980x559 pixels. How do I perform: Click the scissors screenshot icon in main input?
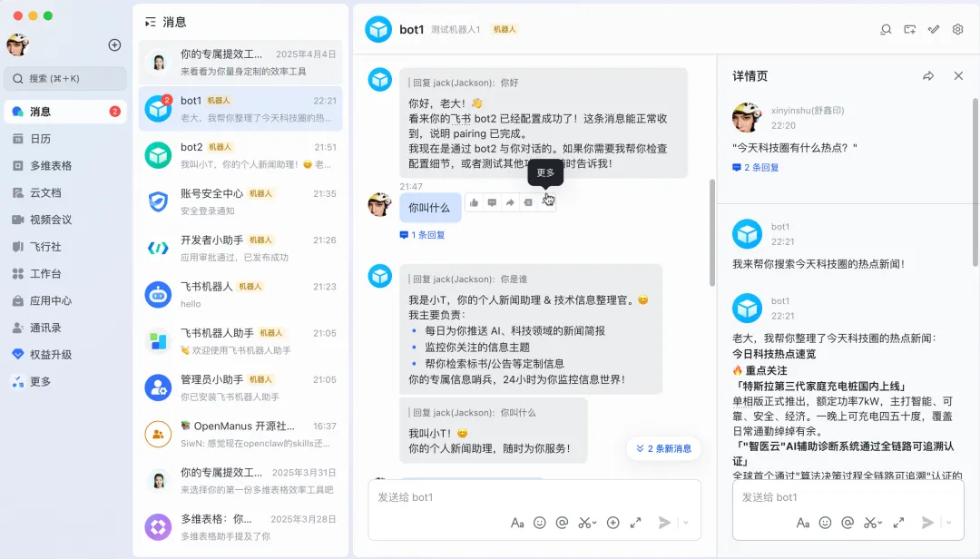[x=583, y=523]
